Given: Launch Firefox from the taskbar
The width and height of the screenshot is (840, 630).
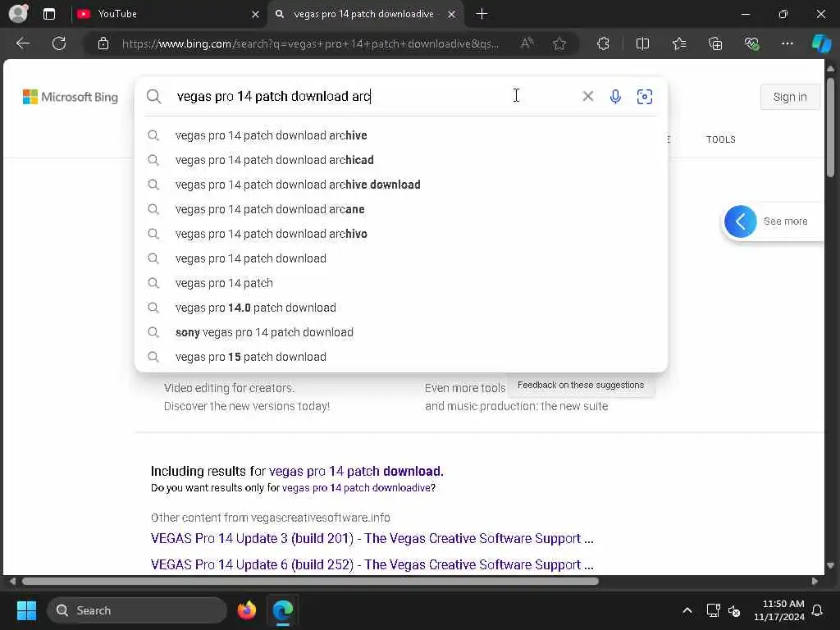Looking at the screenshot, I should tap(246, 610).
